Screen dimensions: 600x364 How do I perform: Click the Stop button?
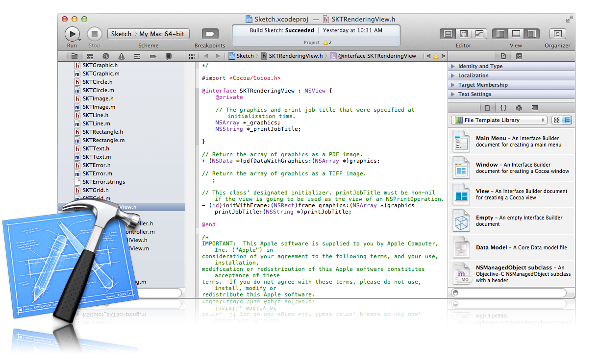click(95, 34)
